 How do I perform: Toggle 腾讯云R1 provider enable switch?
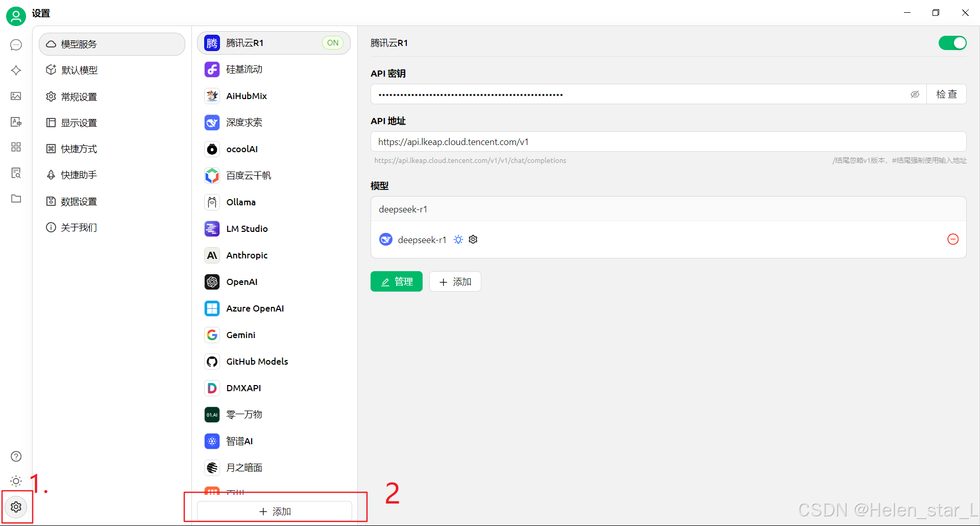(952, 43)
